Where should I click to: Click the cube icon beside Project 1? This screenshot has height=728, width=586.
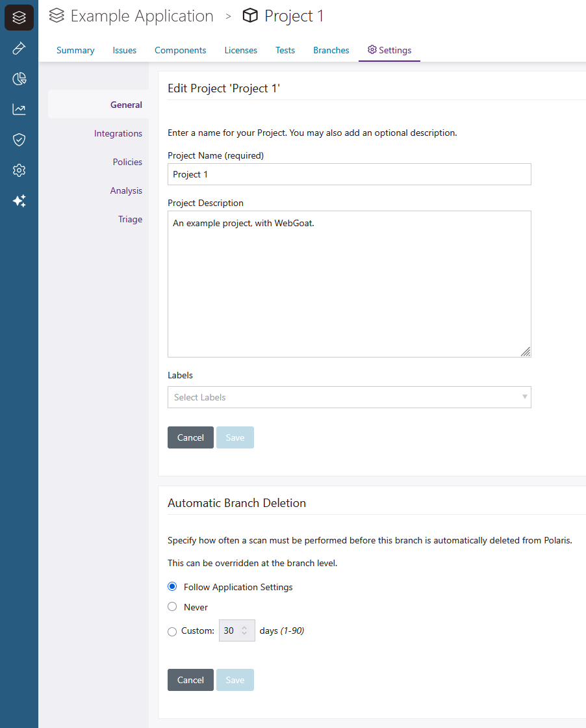(250, 16)
